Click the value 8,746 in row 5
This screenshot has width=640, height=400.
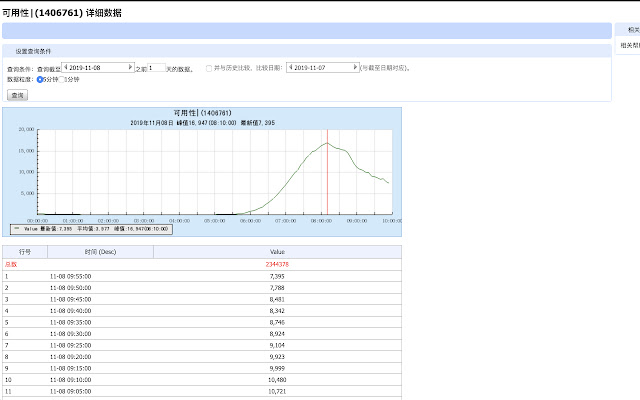pyautogui.click(x=277, y=322)
